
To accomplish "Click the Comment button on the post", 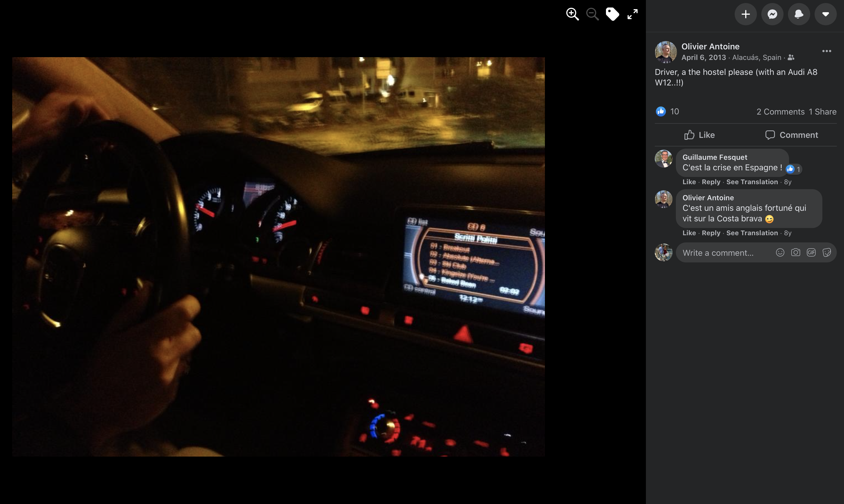I will [791, 135].
